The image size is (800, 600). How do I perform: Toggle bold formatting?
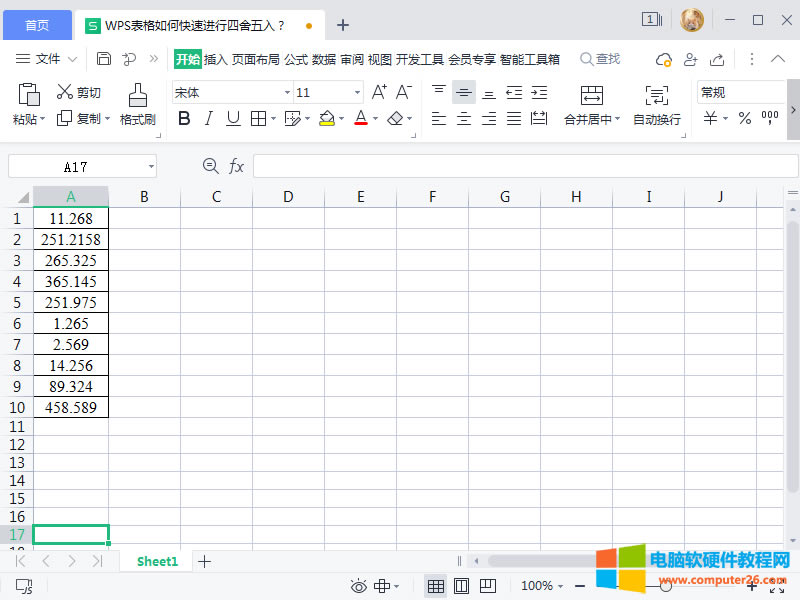pos(184,118)
